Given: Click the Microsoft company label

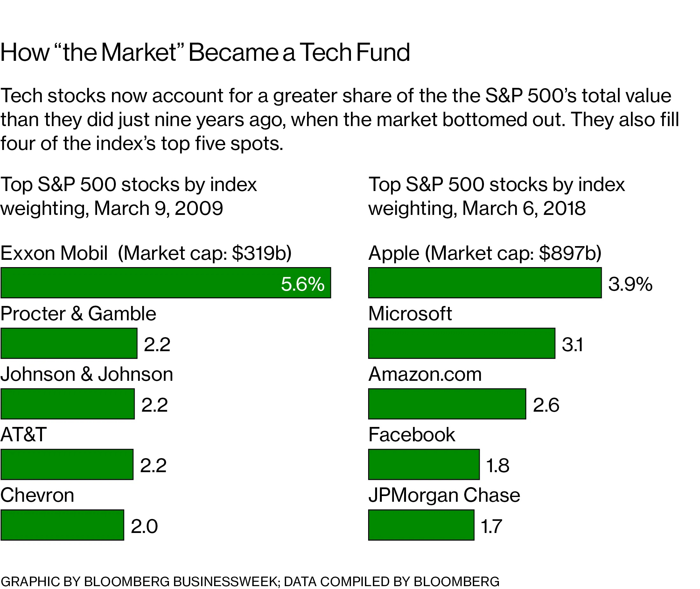Looking at the screenshot, I should (410, 314).
